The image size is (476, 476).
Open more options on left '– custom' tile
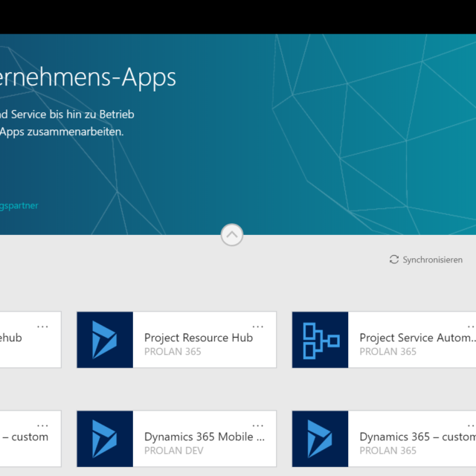click(x=42, y=426)
